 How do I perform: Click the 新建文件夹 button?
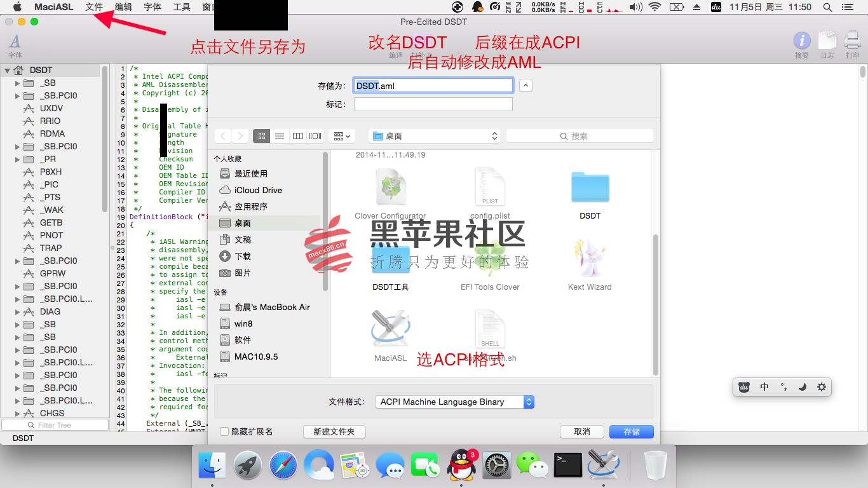pyautogui.click(x=334, y=431)
